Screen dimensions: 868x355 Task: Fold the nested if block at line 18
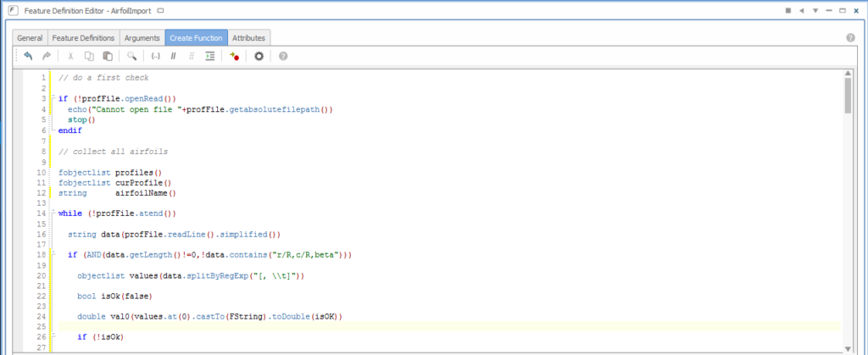coord(53,254)
